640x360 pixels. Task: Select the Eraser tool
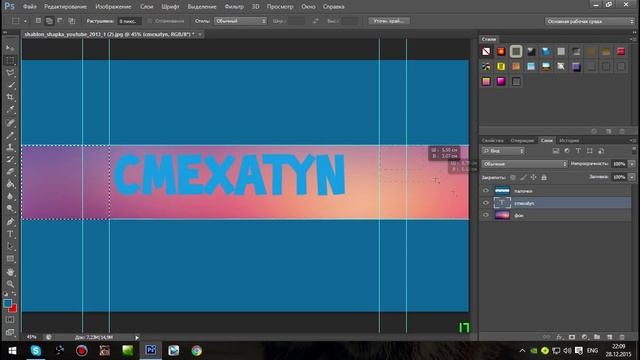tap(10, 172)
